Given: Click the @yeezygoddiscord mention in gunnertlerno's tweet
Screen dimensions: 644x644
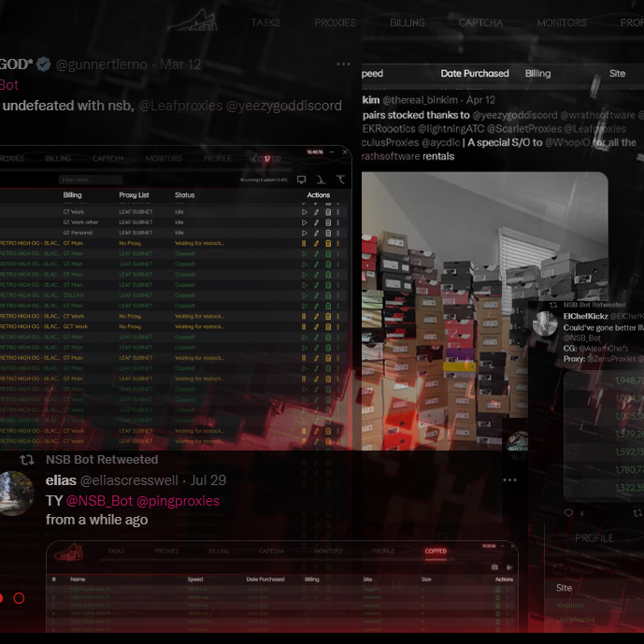Looking at the screenshot, I should pos(284,106).
